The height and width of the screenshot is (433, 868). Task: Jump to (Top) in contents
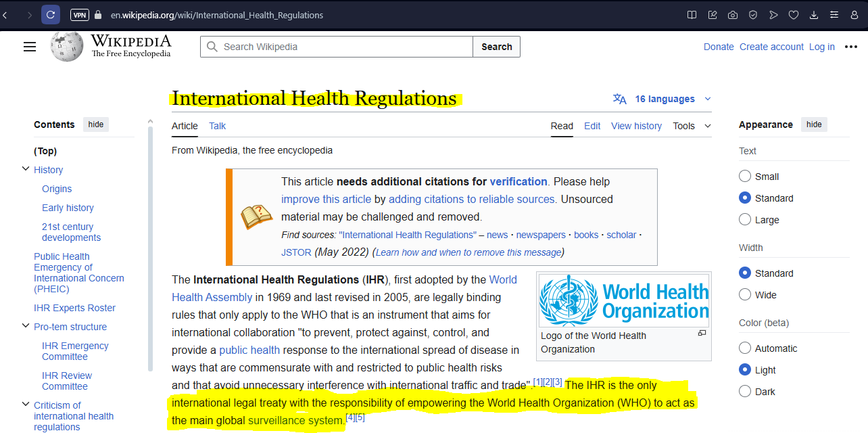(45, 151)
